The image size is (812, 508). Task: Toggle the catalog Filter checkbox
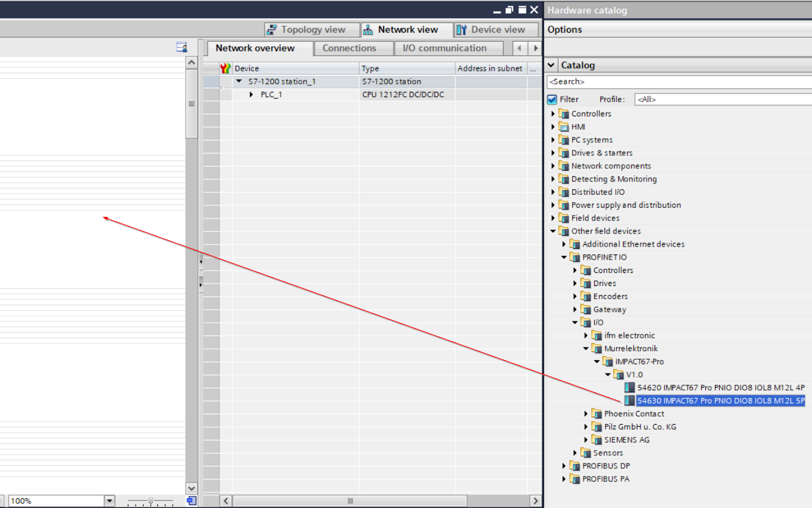(x=552, y=100)
